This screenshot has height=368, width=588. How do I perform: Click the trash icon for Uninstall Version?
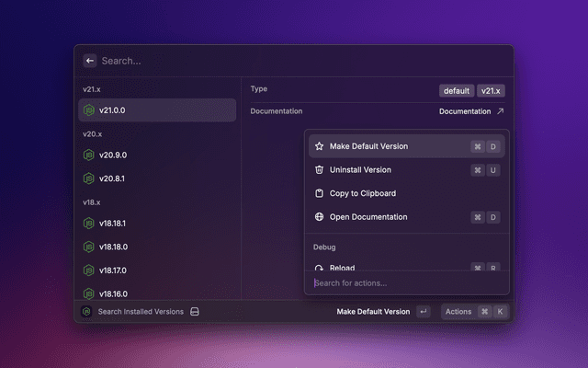[x=319, y=170]
